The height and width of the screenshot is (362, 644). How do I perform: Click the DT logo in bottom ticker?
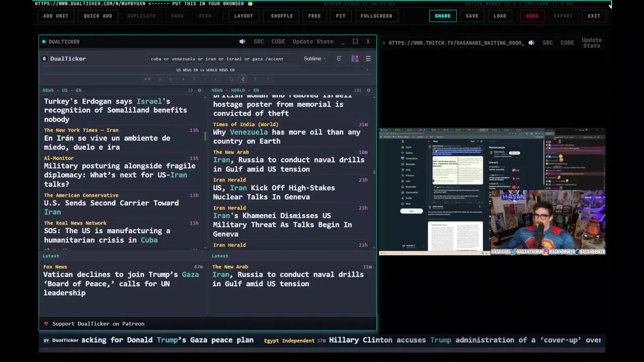[x=46, y=340]
